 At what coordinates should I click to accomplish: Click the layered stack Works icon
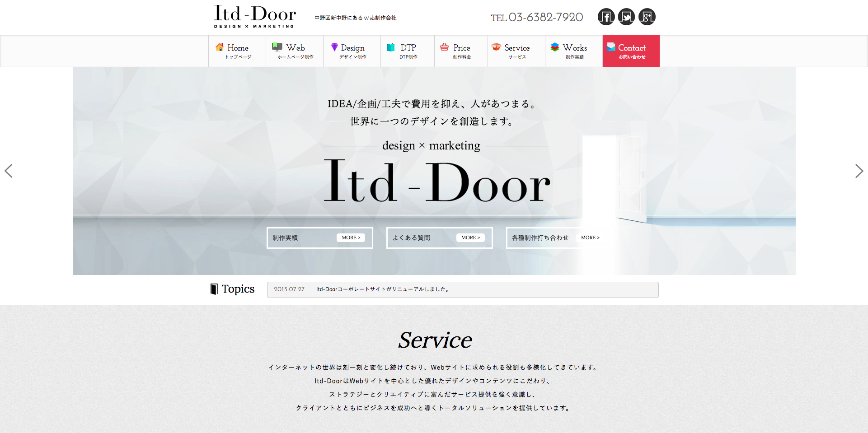[x=555, y=47]
